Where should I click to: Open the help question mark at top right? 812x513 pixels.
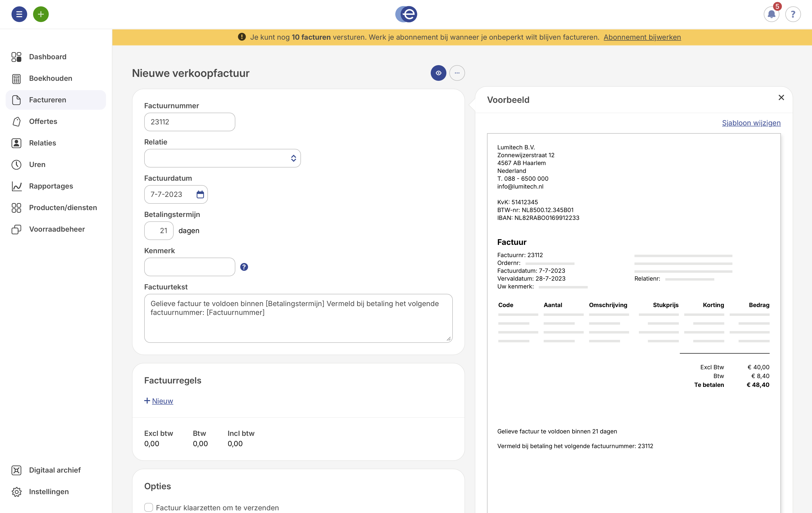(793, 14)
